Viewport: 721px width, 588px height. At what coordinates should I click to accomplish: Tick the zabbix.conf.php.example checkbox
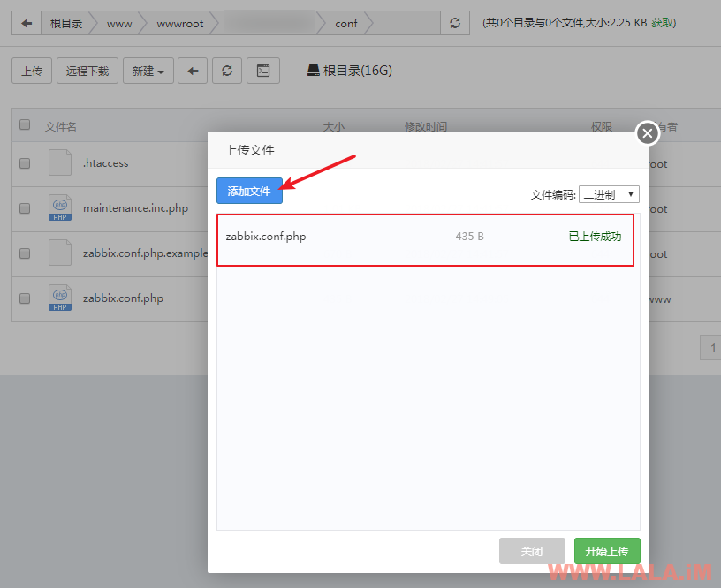click(25, 253)
